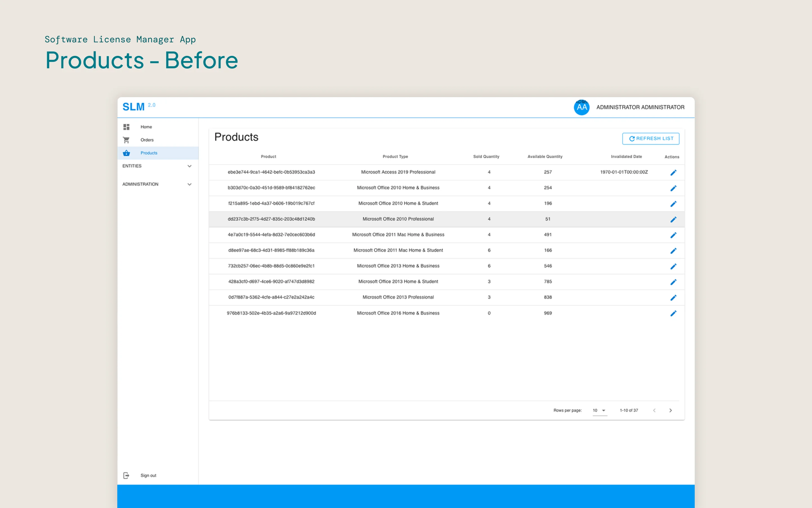This screenshot has width=812, height=508.
Task: Click product ID f215a895-1ebd-4a37-b606-19b019c767cf
Action: pos(271,203)
